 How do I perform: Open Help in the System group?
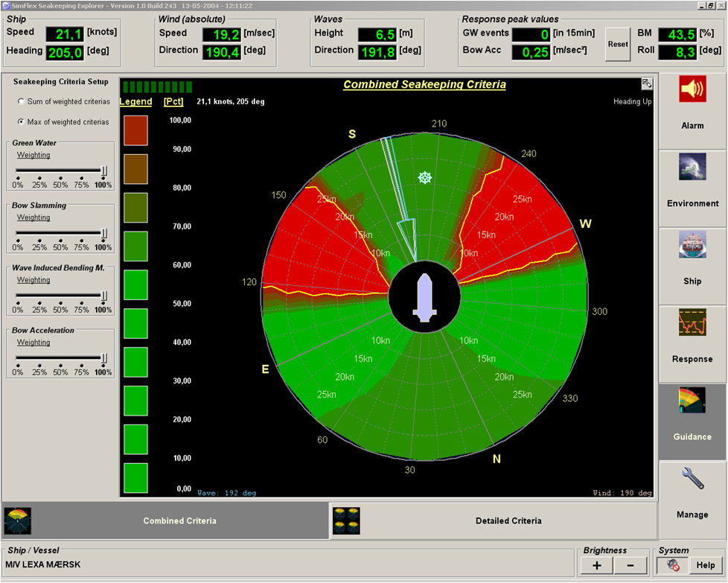706,565
